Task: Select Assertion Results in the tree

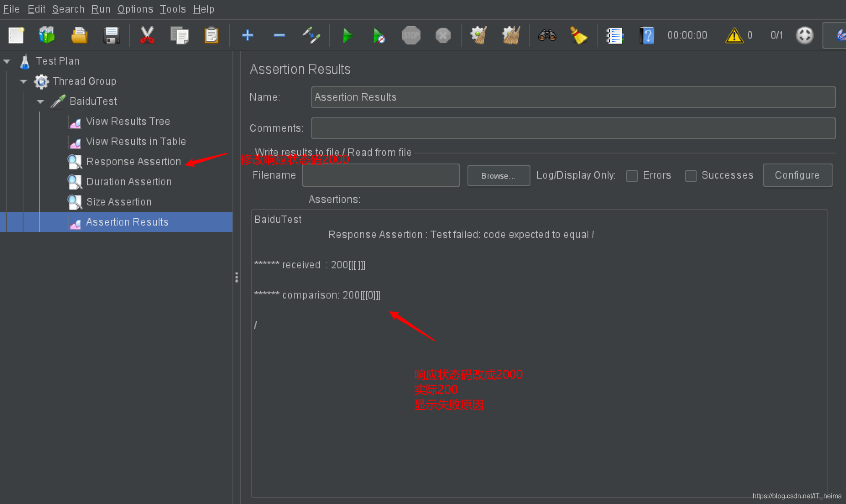Action: click(x=127, y=222)
